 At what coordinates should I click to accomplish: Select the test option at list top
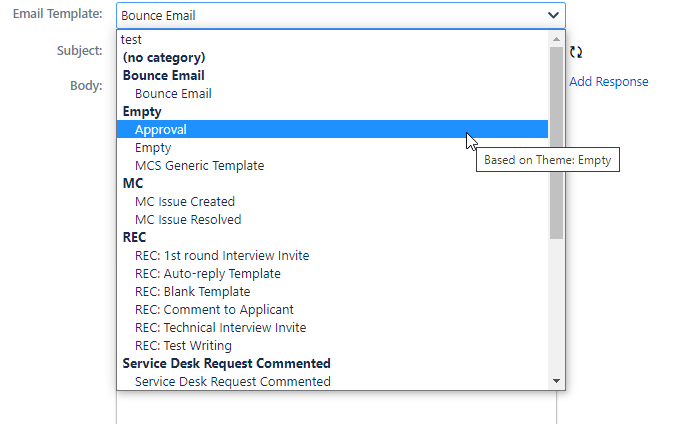pyautogui.click(x=332, y=39)
